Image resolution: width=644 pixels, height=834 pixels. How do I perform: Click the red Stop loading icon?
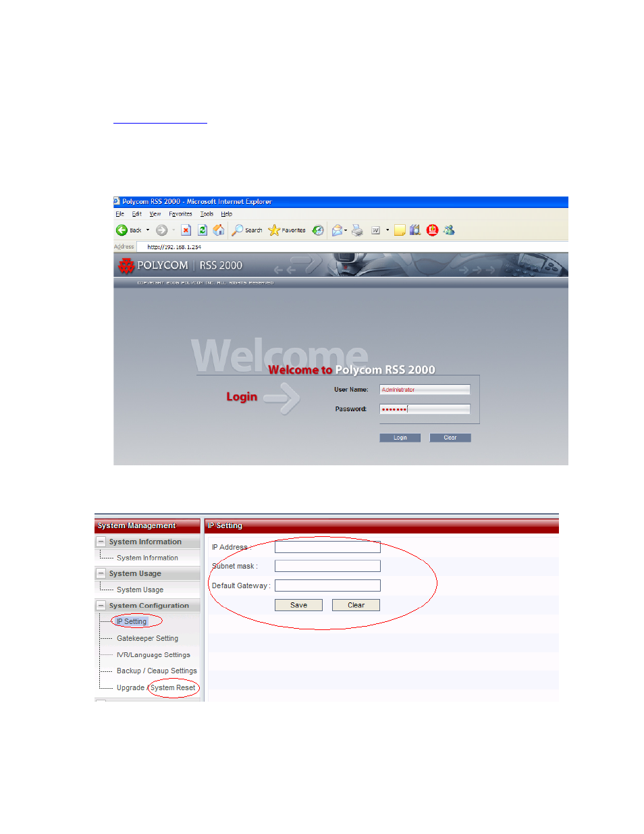[186, 230]
